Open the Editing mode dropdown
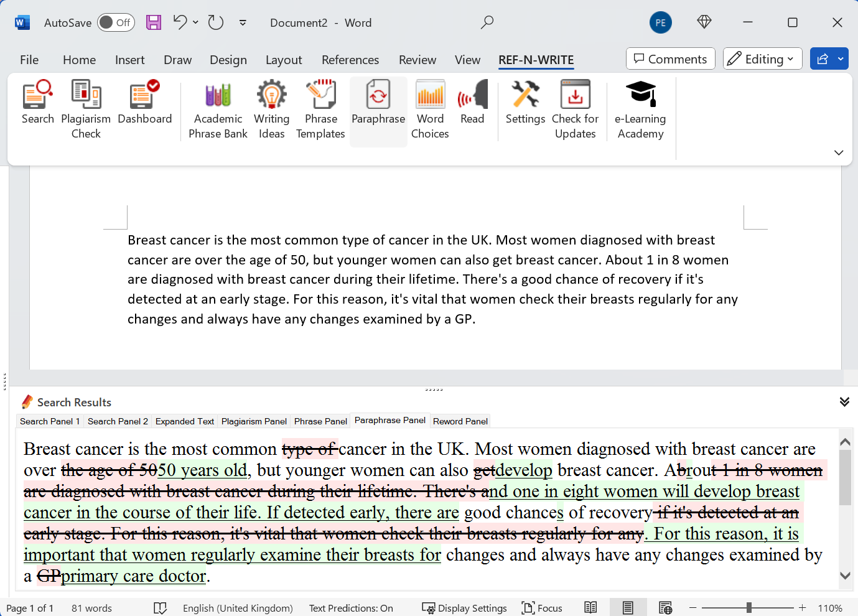This screenshot has width=858, height=616. click(x=762, y=58)
